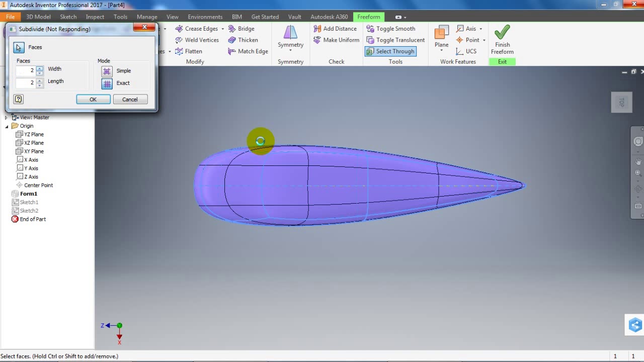644x362 pixels.
Task: Click the Thicken tool
Action: (x=243, y=40)
